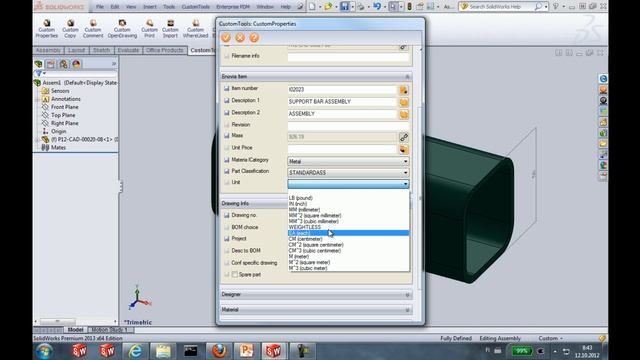
Task: Toggle the Revision checkbox
Action: (227, 124)
